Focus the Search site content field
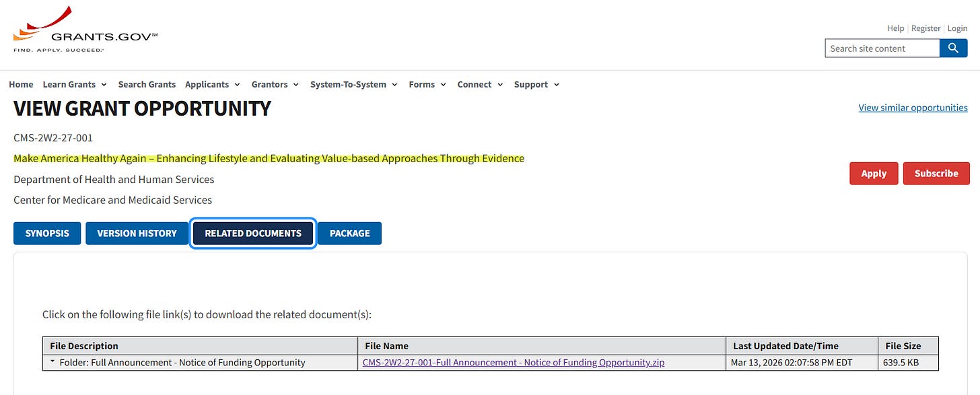Screen dimensions: 980x395 pos(882,48)
